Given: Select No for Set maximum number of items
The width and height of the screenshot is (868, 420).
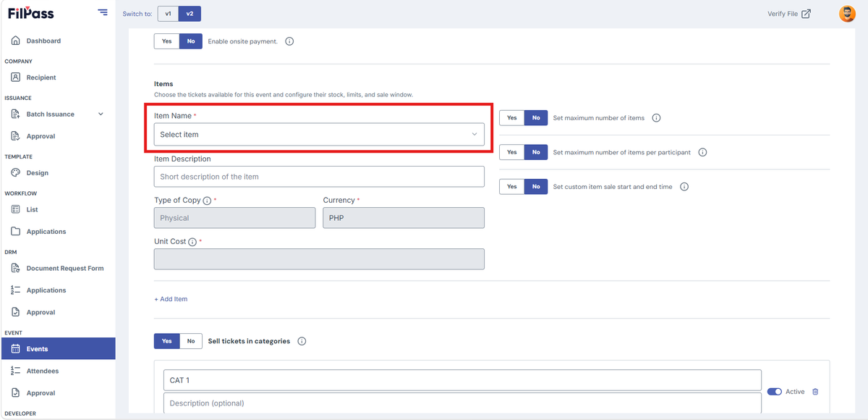Looking at the screenshot, I should coord(536,118).
